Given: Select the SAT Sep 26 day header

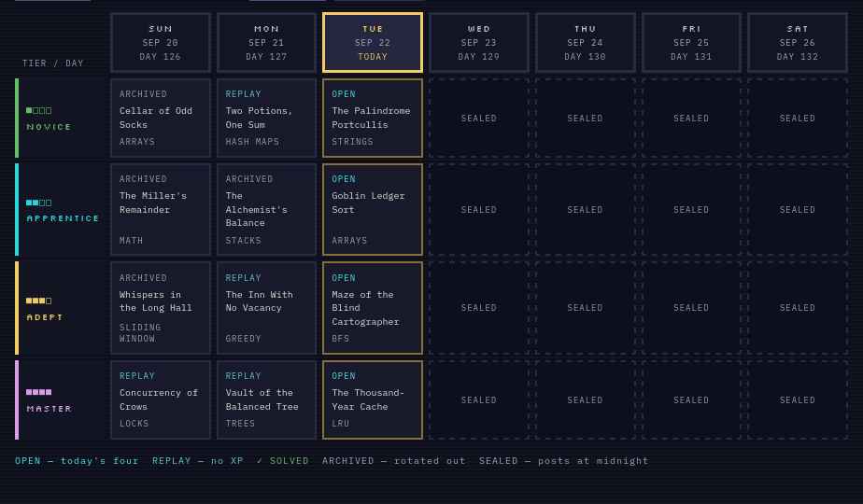Looking at the screenshot, I should (798, 42).
